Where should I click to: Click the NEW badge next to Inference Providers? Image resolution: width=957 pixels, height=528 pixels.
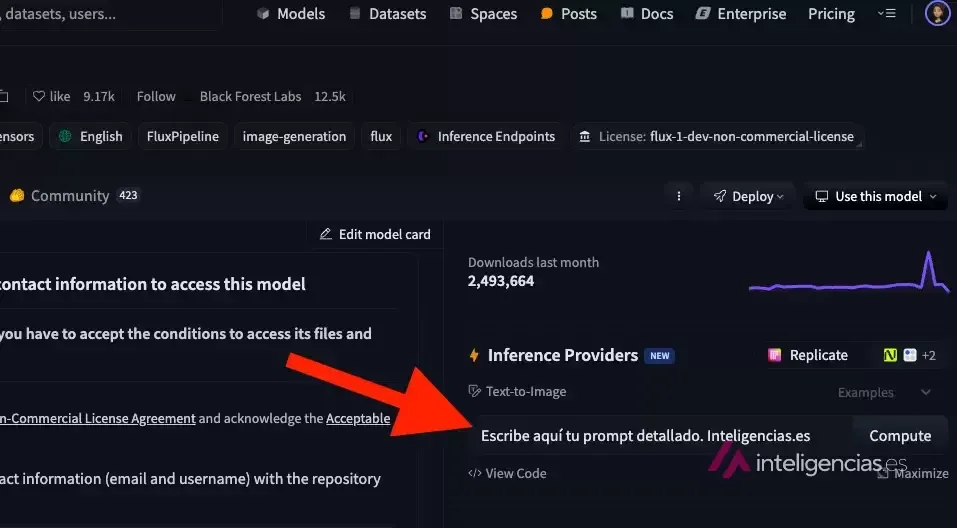pyautogui.click(x=659, y=355)
